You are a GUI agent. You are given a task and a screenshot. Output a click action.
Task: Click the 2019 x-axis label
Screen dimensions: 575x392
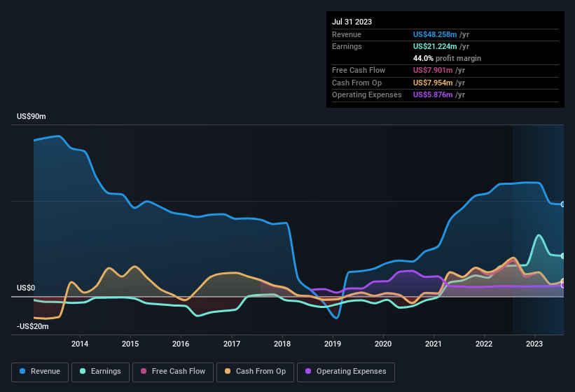(333, 344)
